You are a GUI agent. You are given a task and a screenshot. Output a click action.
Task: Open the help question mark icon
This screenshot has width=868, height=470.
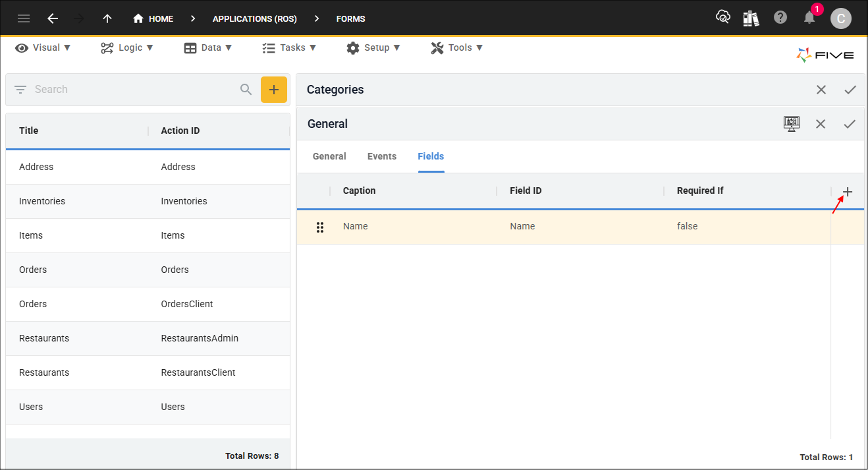(x=780, y=18)
